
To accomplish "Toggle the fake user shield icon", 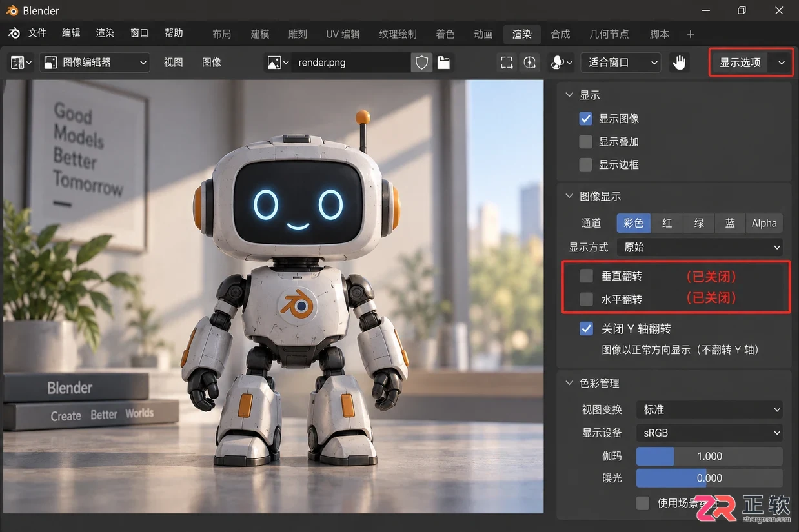I will (x=422, y=63).
